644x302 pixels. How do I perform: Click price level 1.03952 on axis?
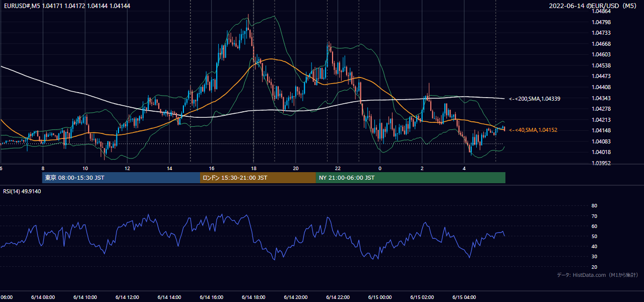[601, 163]
